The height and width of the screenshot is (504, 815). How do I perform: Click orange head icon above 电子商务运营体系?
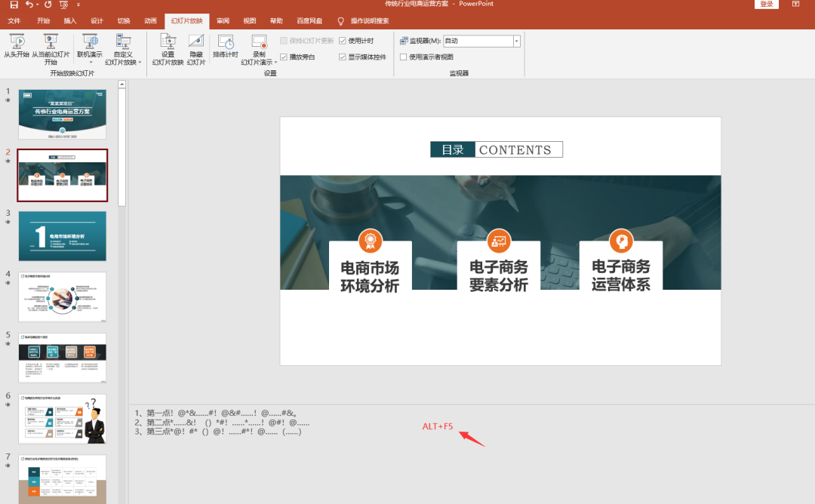(x=621, y=241)
